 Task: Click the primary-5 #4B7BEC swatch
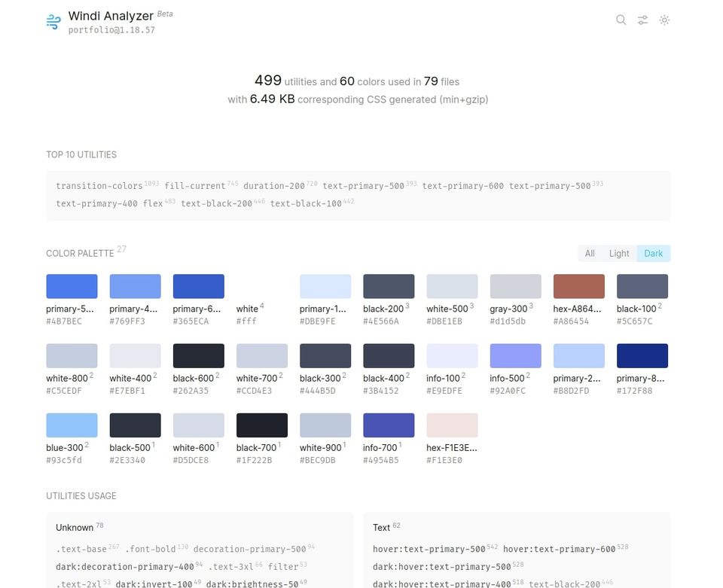click(72, 286)
